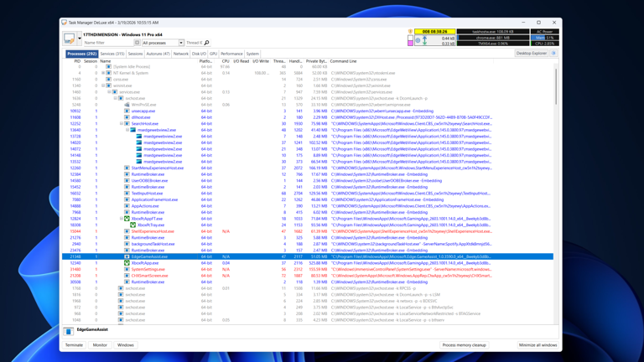Screen dimensions: 644x362
Task: Click the CPU 2.85% usage bar
Action: pos(544,43)
